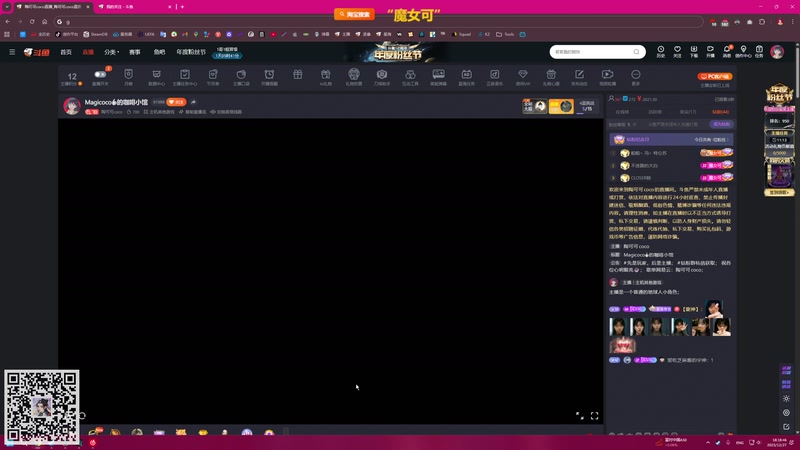
Task: Open the 开播 start-streaming icon
Action: coord(710,52)
